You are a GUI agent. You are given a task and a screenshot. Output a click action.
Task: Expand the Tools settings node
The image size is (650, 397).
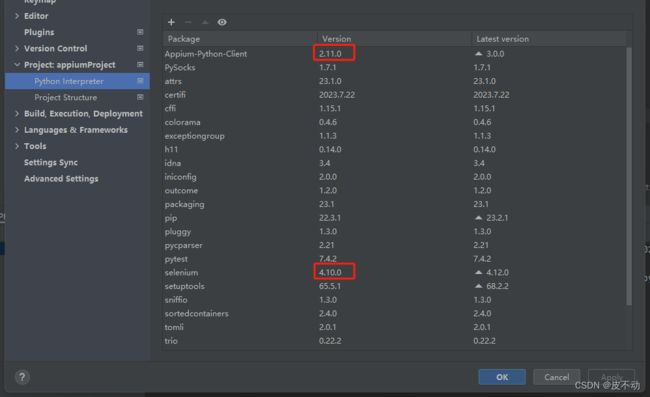[17, 146]
